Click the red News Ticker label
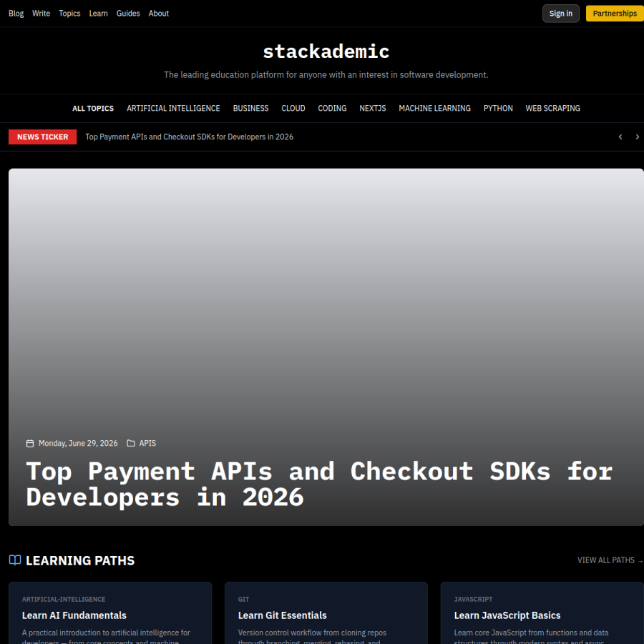The width and height of the screenshot is (644, 644). coord(43,137)
